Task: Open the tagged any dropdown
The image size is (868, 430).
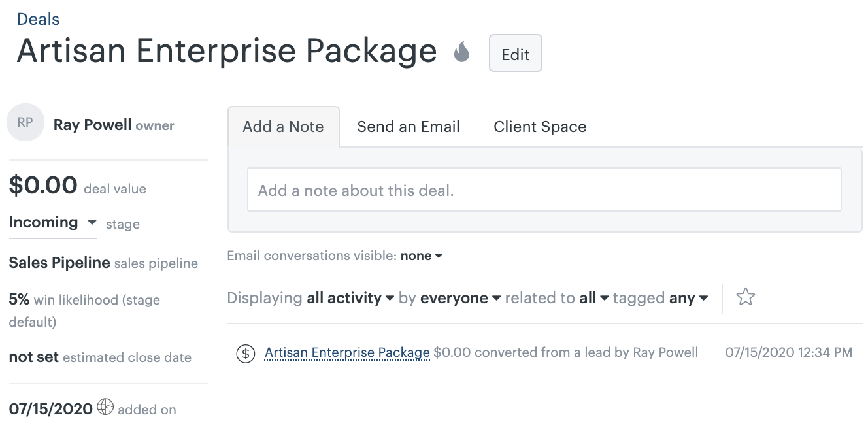Action: tap(688, 298)
